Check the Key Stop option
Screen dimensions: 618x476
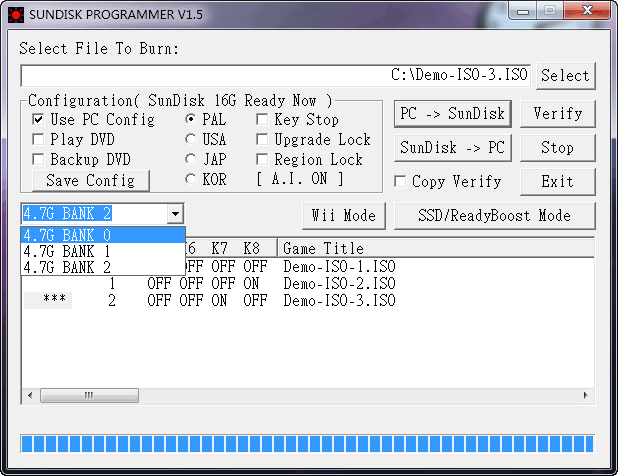(262, 119)
